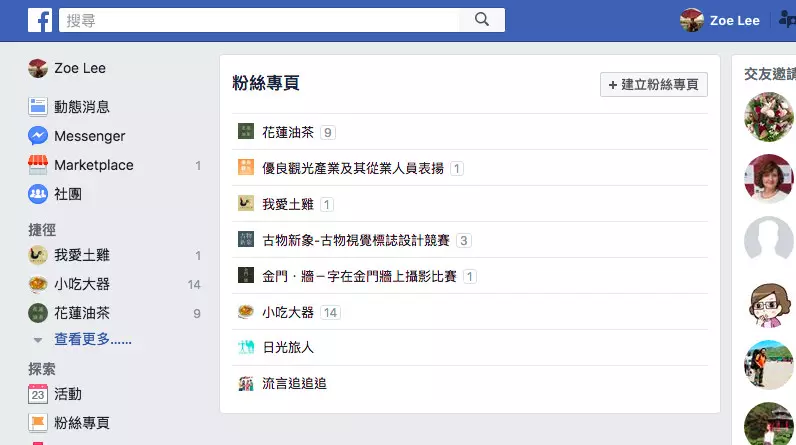The height and width of the screenshot is (445, 796).
Task: Click count 14 beside 小吃大器 in sidebar
Action: pyautogui.click(x=194, y=285)
